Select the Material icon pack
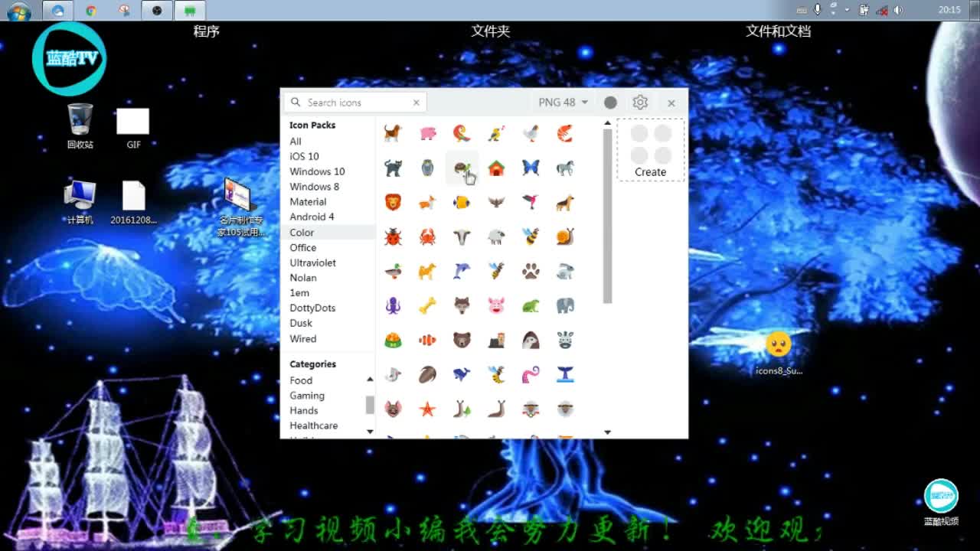This screenshot has height=551, width=980. tap(308, 202)
